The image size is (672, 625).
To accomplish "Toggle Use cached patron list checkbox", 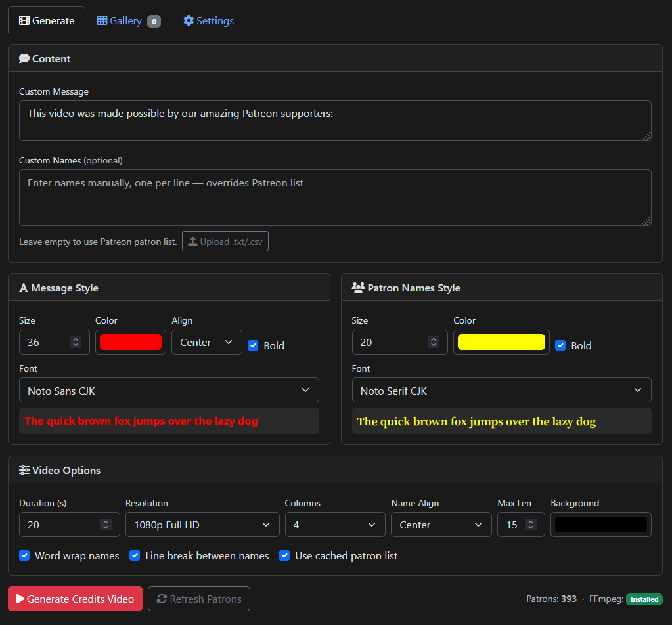I will 284,555.
